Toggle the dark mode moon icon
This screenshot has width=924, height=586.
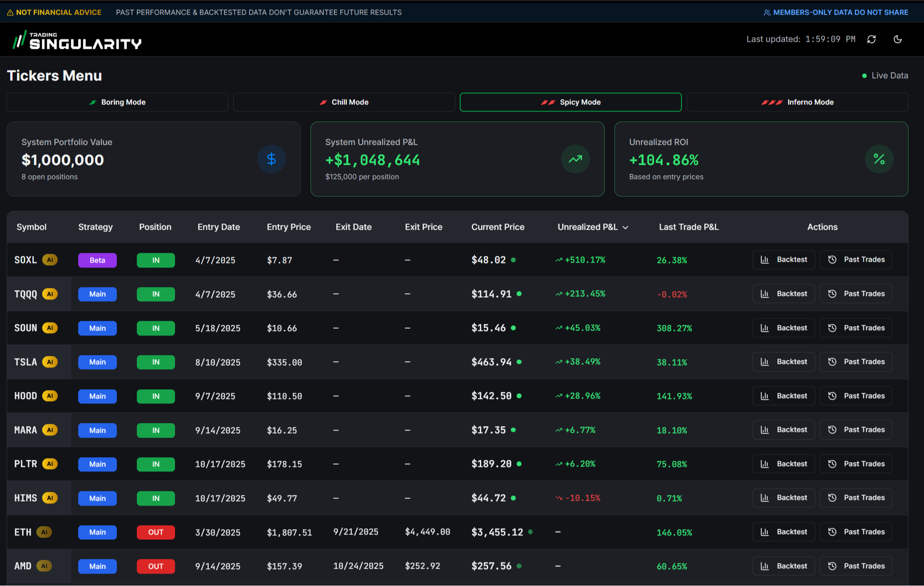[898, 39]
